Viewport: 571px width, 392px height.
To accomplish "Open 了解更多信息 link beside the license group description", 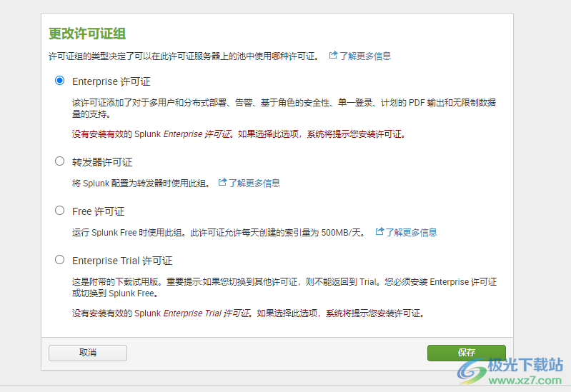I will point(365,56).
